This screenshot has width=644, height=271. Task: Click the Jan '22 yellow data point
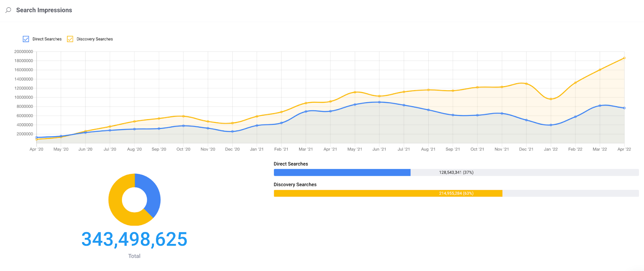[551, 99]
